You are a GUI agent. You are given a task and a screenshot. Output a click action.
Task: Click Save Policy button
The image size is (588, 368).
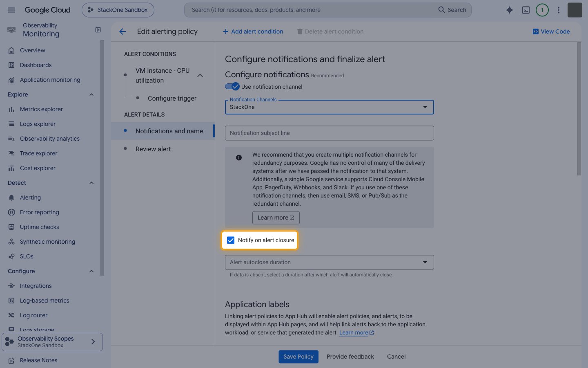point(298,357)
